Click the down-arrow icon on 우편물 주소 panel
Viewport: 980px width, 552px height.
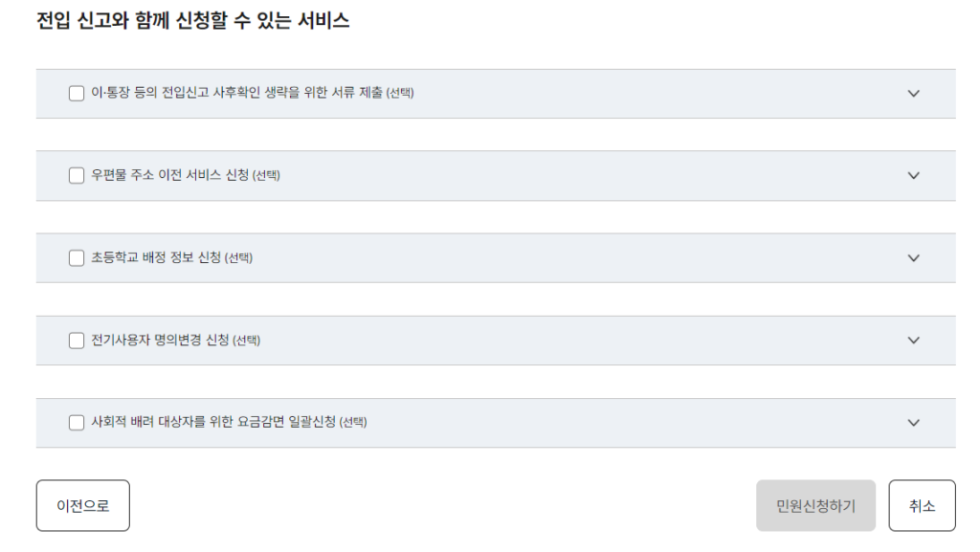[913, 175]
